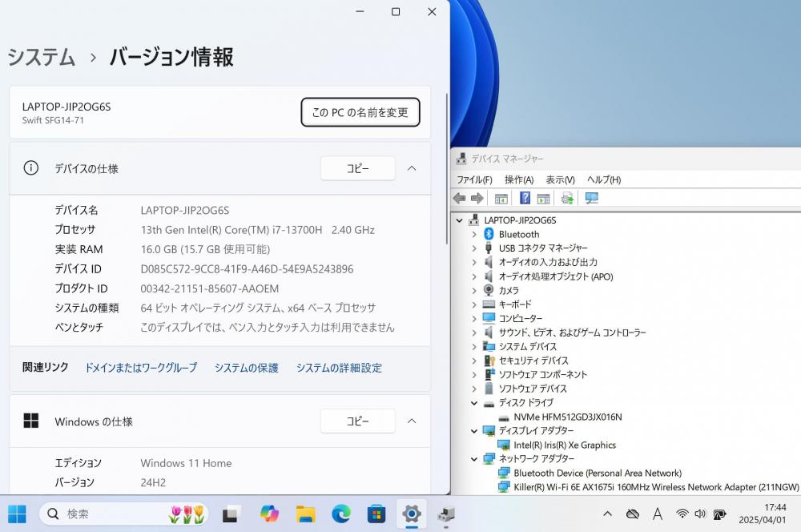Copy Windows specifications with コピー

point(357,421)
